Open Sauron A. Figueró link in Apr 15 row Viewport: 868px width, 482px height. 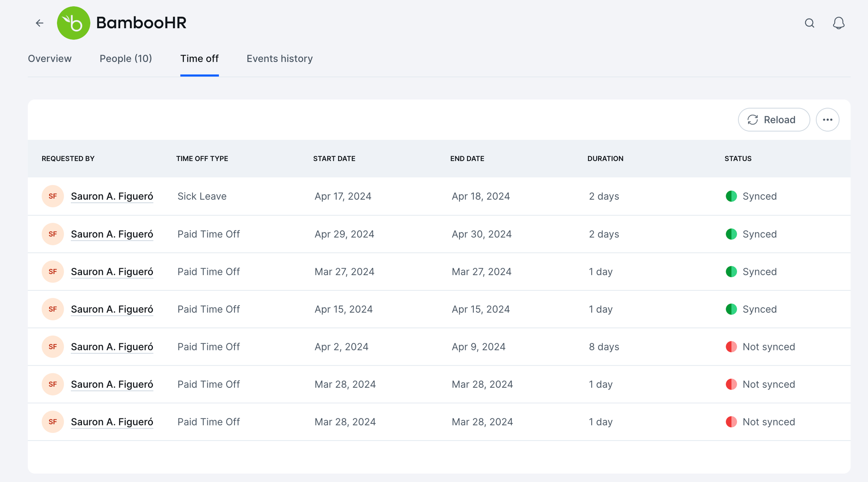pyautogui.click(x=112, y=309)
